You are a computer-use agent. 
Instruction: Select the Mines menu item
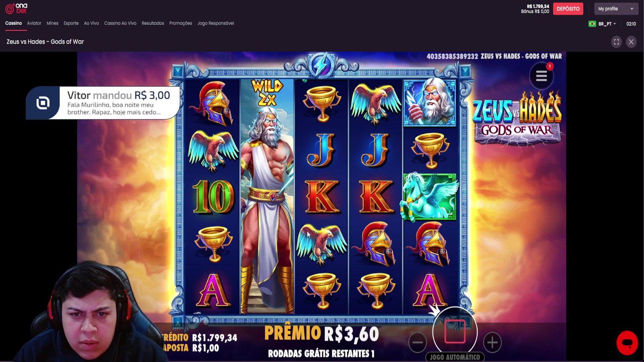click(x=52, y=23)
